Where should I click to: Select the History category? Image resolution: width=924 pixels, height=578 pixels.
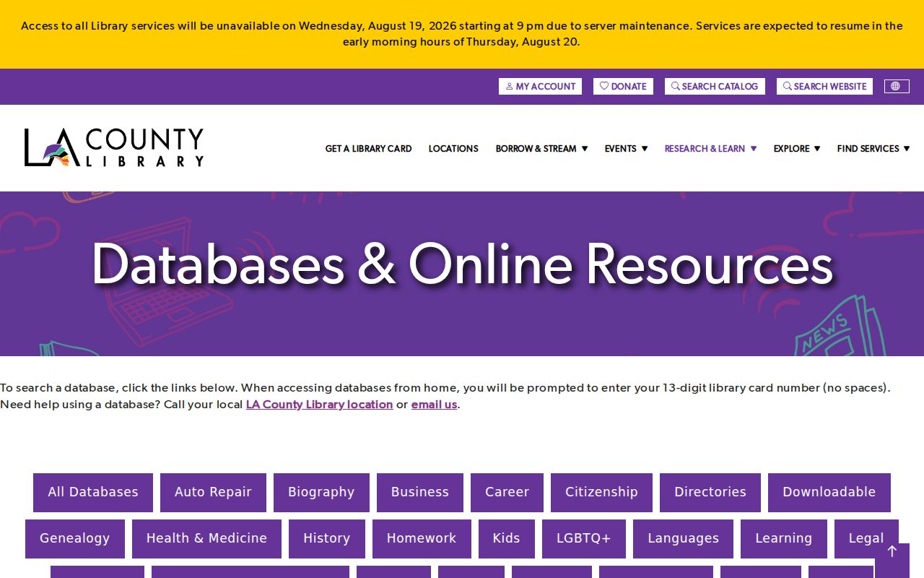pos(327,539)
